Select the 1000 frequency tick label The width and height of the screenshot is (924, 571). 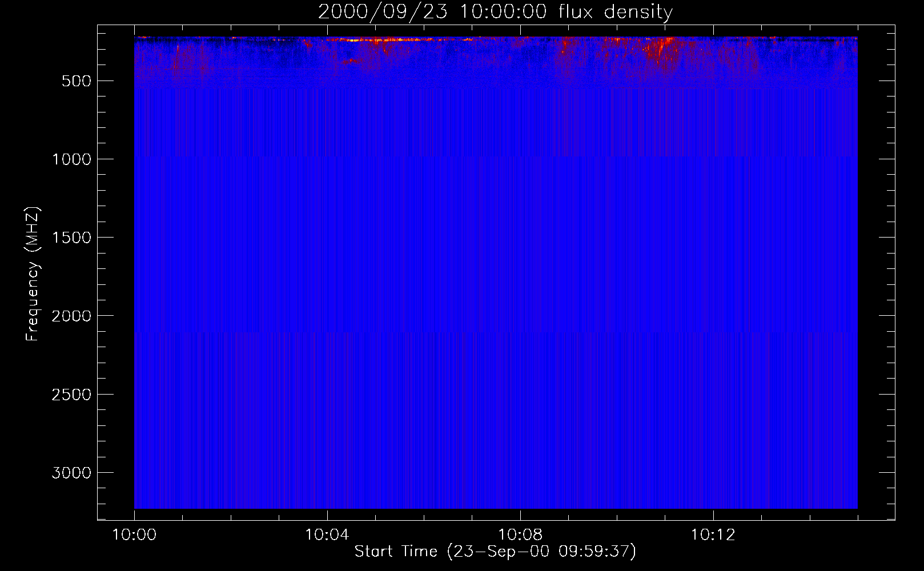click(71, 159)
